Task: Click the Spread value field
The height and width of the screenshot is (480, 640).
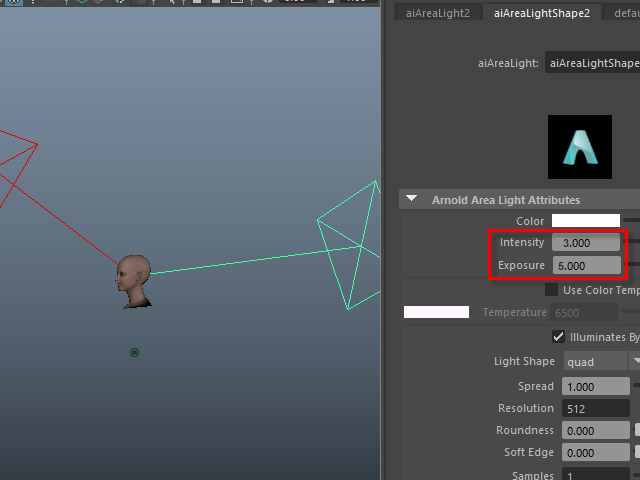Action: (x=596, y=387)
